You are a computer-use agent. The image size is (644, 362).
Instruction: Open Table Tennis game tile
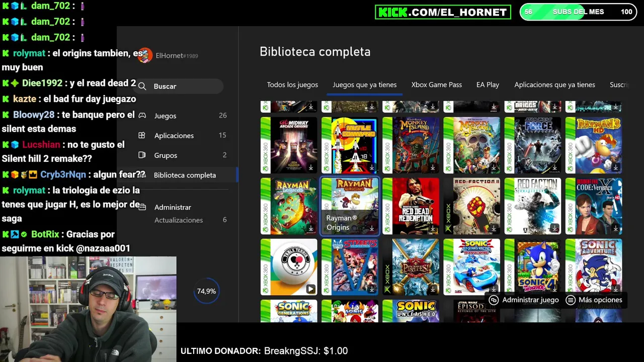[x=289, y=267]
